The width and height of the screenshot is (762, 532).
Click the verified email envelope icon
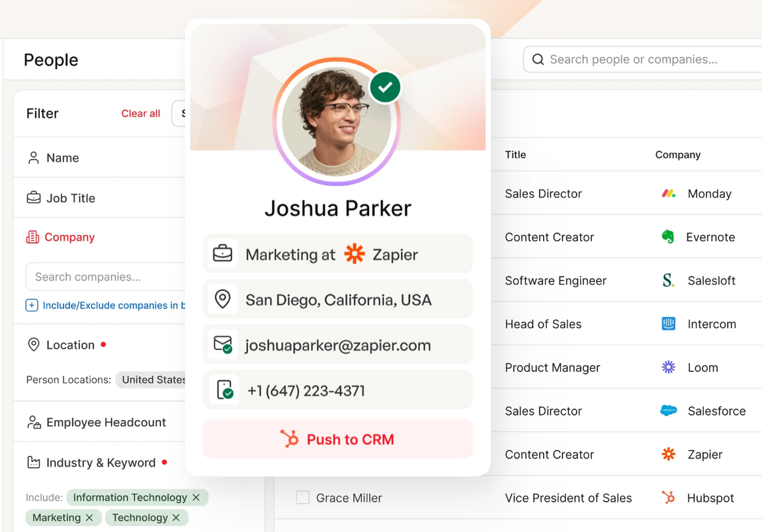[x=223, y=344]
